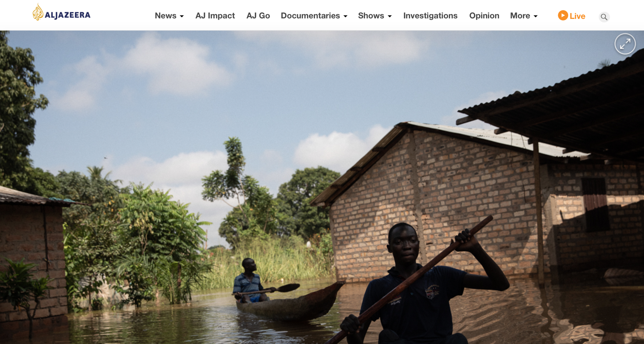The width and height of the screenshot is (644, 344).
Task: Click the flooded village hero photo
Action: (x=322, y=187)
